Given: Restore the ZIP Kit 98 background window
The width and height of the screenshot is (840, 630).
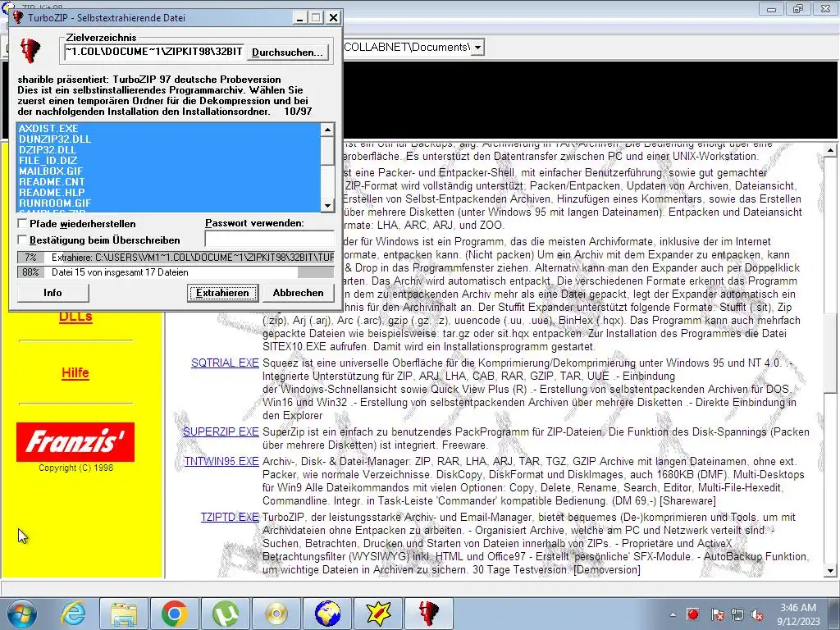Looking at the screenshot, I should (x=798, y=8).
